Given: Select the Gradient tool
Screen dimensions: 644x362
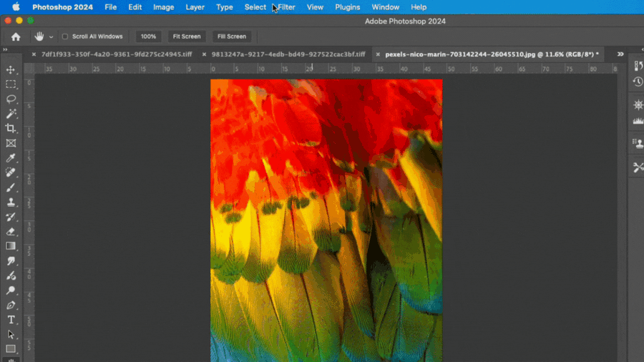Looking at the screenshot, I should [x=11, y=246].
